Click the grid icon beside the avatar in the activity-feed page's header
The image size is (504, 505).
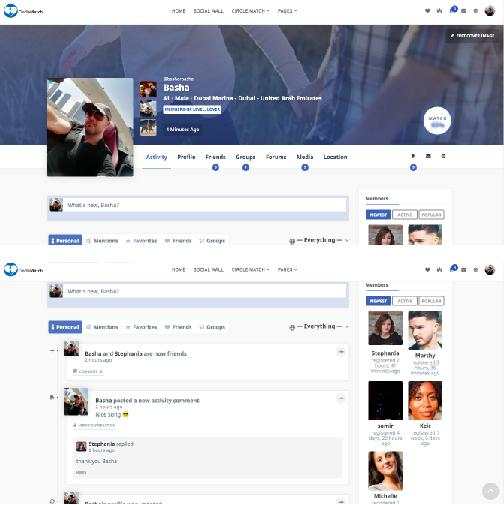pos(476,269)
